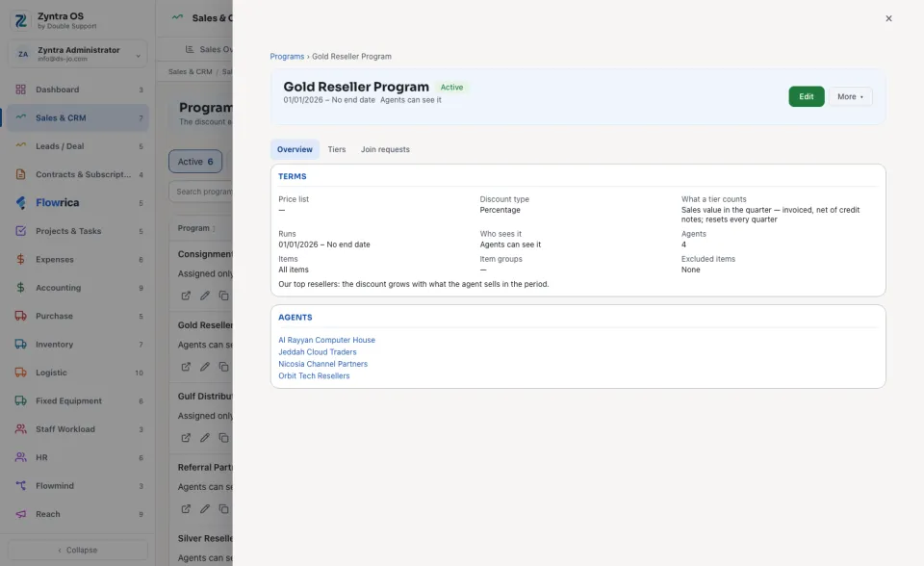Click the Logistic badge count 10
This screenshot has width=924, height=566.
[139, 373]
